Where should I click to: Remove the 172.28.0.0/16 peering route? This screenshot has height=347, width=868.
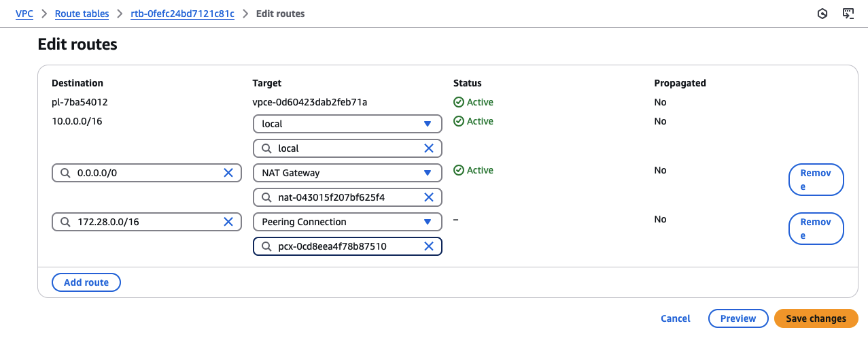[816, 229]
